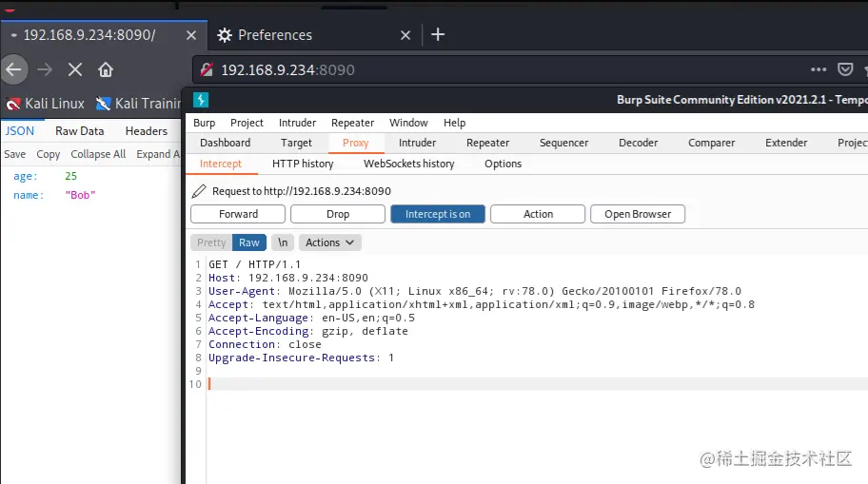Click the browser address bar URL
This screenshot has width=868, height=484.
pos(287,69)
